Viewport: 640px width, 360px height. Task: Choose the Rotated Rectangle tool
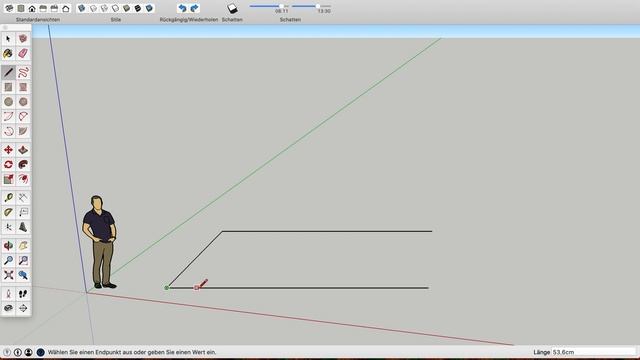23,87
